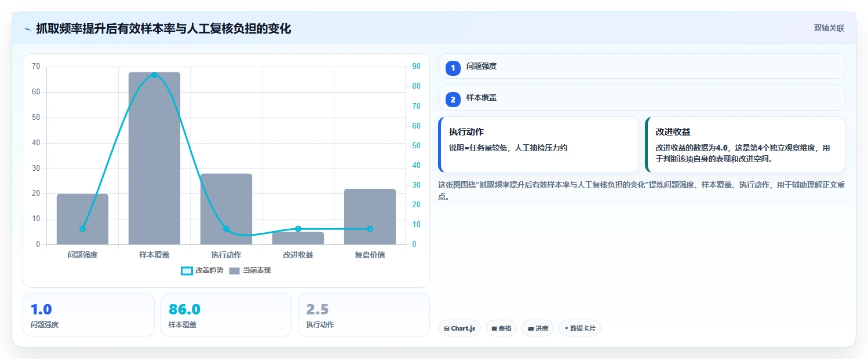Toggle the 当前表现 legend item

(x=250, y=270)
